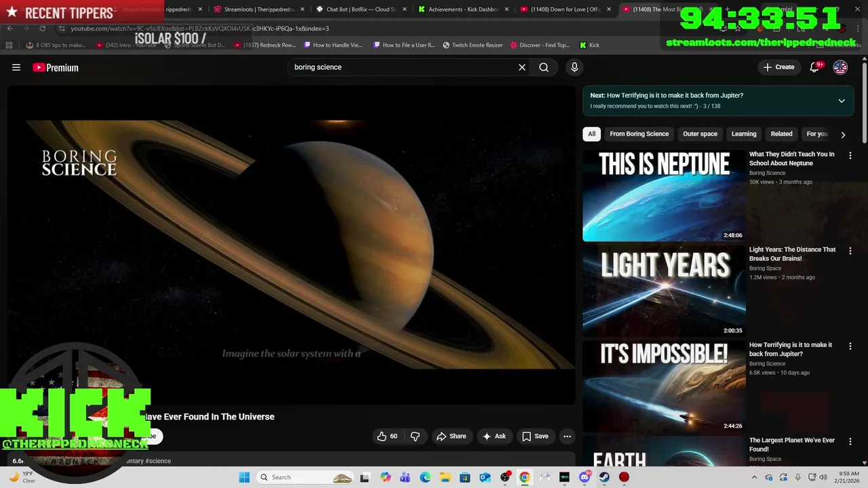This screenshot has width=868, height=488.
Task: Open Windows Start menu
Action: (x=244, y=477)
